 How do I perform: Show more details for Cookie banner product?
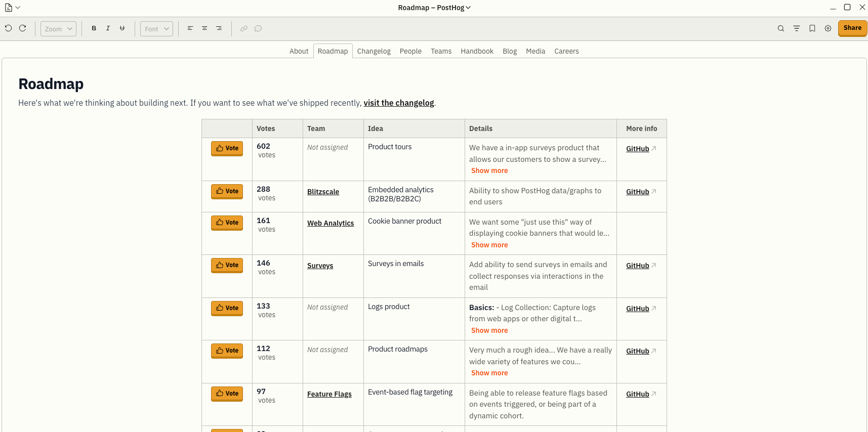(x=489, y=245)
